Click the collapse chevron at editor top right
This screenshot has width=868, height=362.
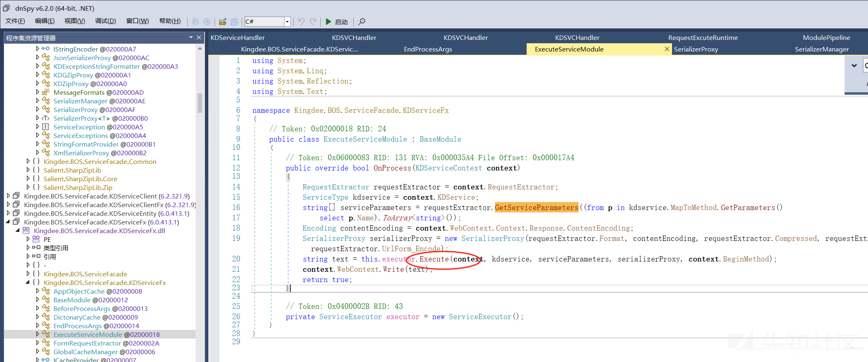pos(854,65)
